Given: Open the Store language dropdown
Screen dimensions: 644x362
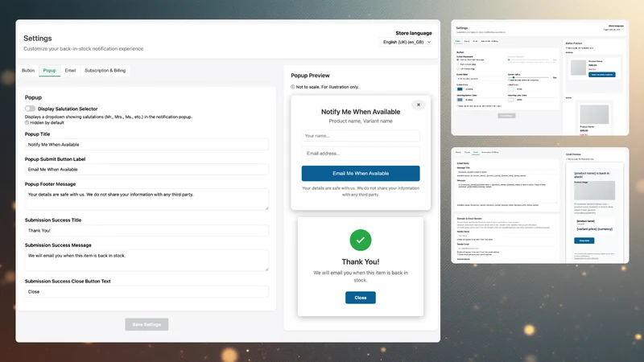Looking at the screenshot, I should tap(407, 42).
